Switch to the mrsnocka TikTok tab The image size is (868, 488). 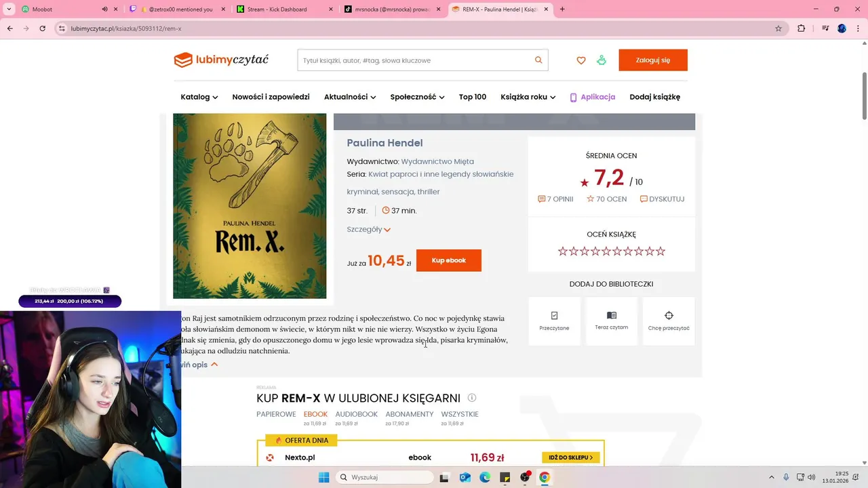tap(391, 9)
